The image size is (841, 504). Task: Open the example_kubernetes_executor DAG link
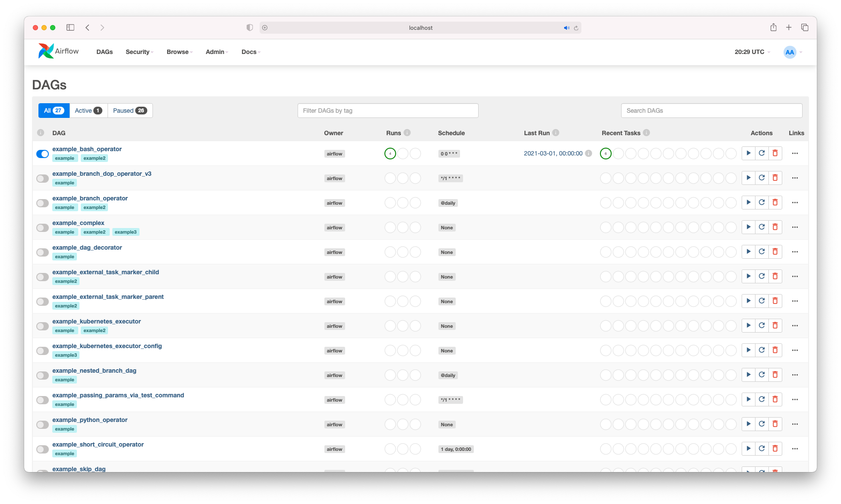[x=96, y=321]
